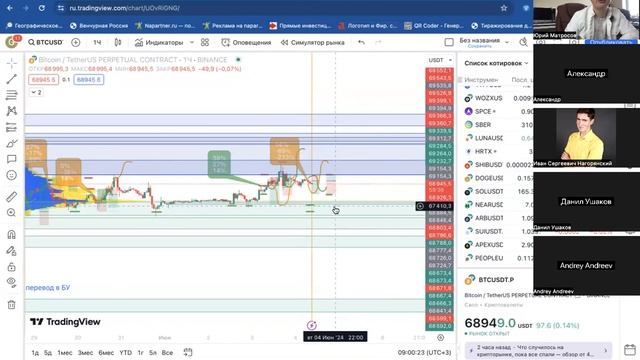
Task: Click the plus compare symbol icon
Action: pos(76,42)
